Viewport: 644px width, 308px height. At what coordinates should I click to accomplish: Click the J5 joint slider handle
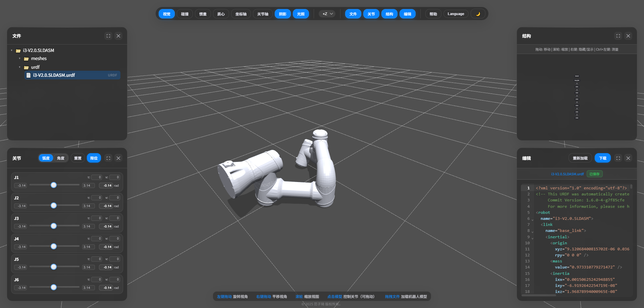pos(54,267)
